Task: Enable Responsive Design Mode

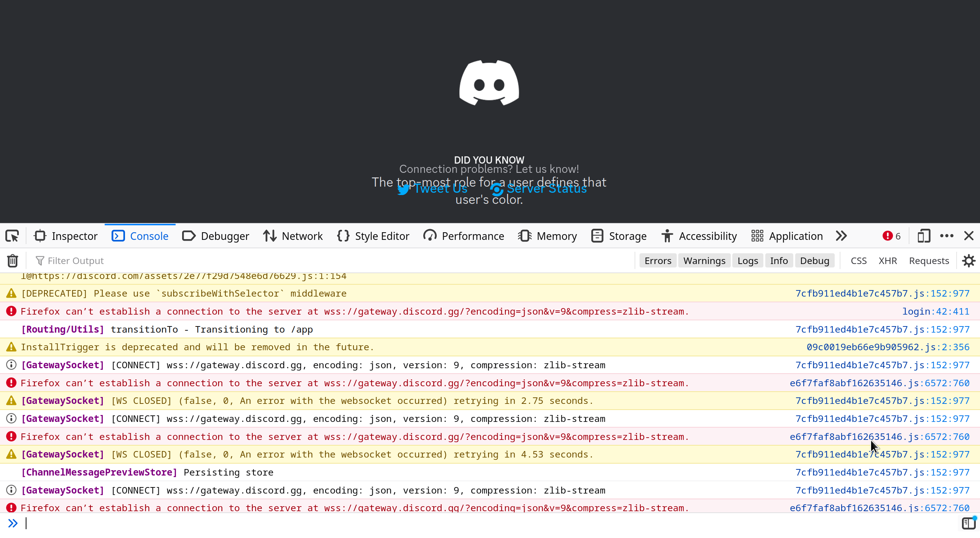Action: (923, 236)
